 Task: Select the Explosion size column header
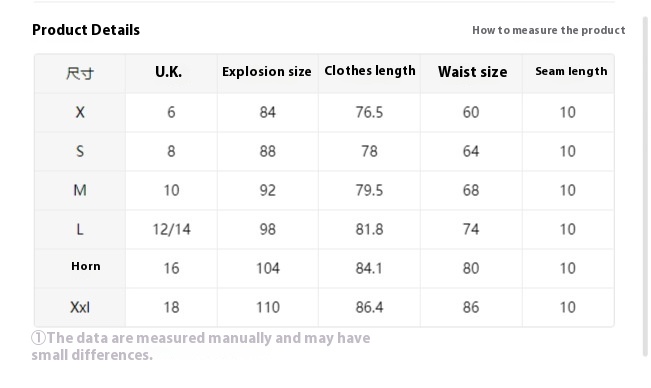[x=267, y=72]
